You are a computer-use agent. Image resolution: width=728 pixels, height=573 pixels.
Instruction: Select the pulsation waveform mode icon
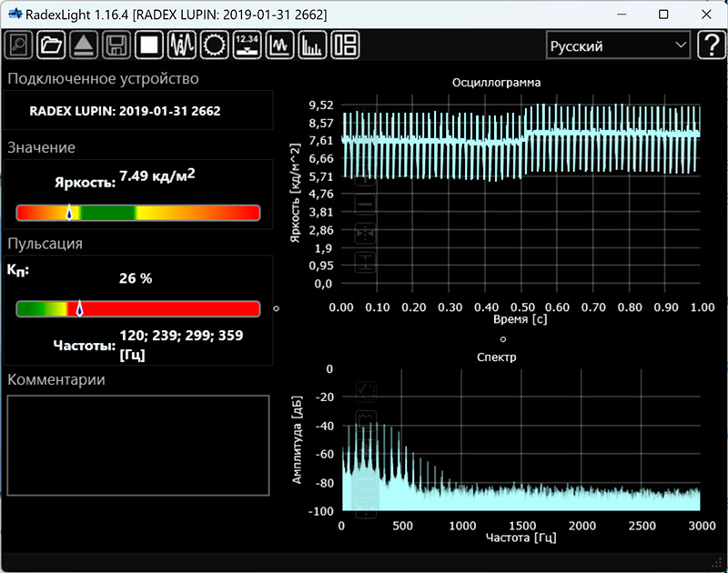(182, 45)
